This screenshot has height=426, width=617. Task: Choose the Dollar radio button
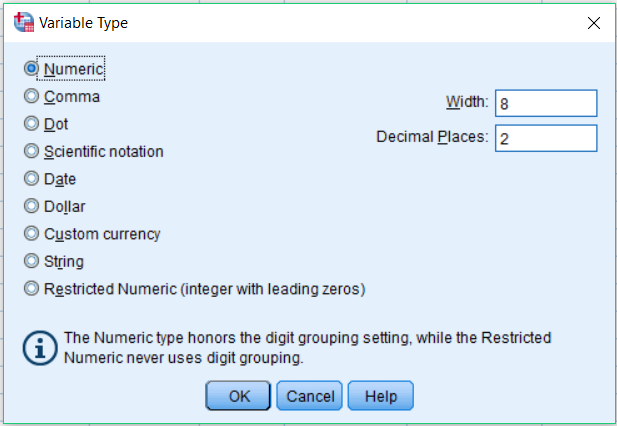tap(31, 206)
